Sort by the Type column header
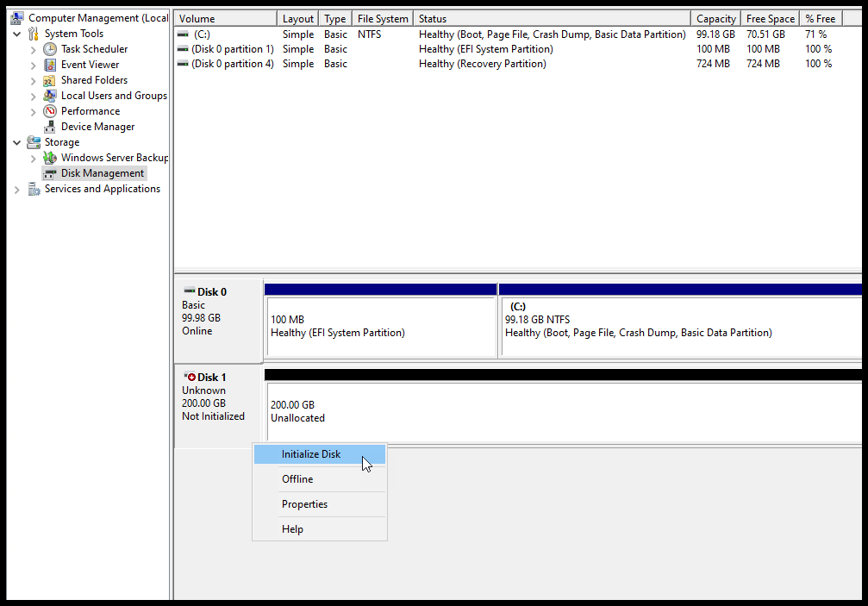The image size is (868, 606). [x=335, y=19]
